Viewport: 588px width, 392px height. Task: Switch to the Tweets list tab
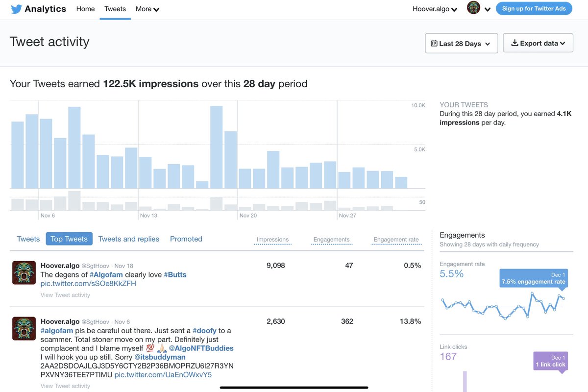point(28,239)
